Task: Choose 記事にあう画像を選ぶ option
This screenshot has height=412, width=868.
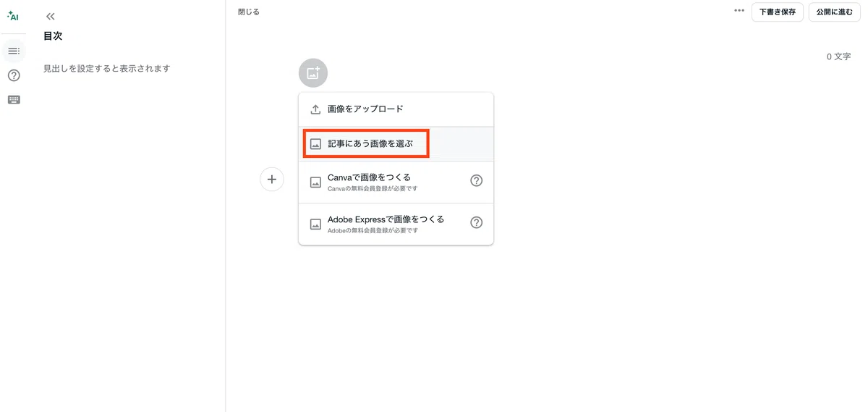Action: pos(396,144)
